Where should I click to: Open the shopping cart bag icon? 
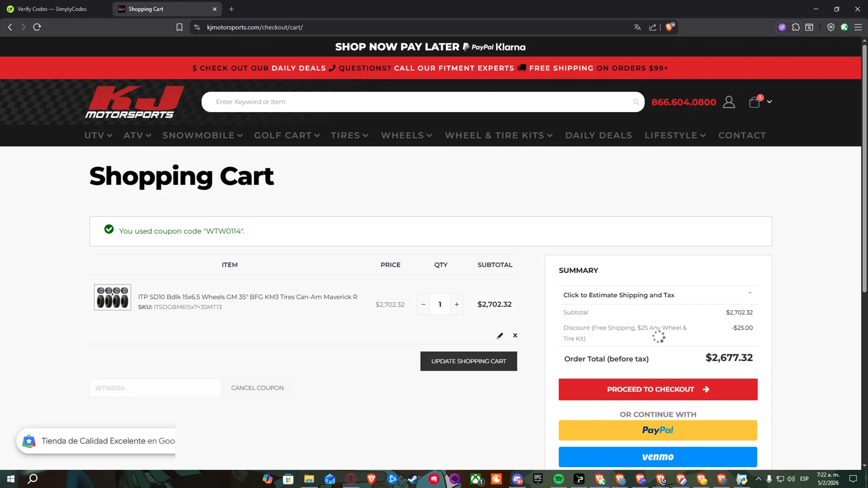coord(754,102)
